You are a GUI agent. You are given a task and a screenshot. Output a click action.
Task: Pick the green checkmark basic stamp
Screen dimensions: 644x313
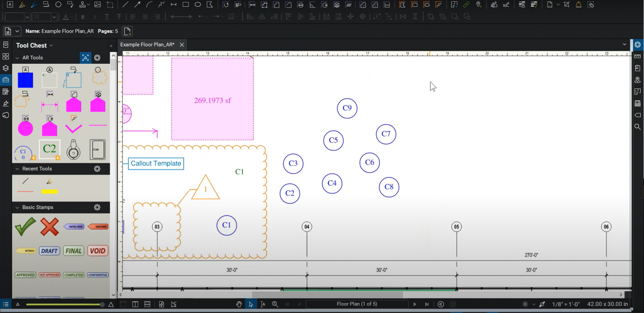tap(25, 227)
